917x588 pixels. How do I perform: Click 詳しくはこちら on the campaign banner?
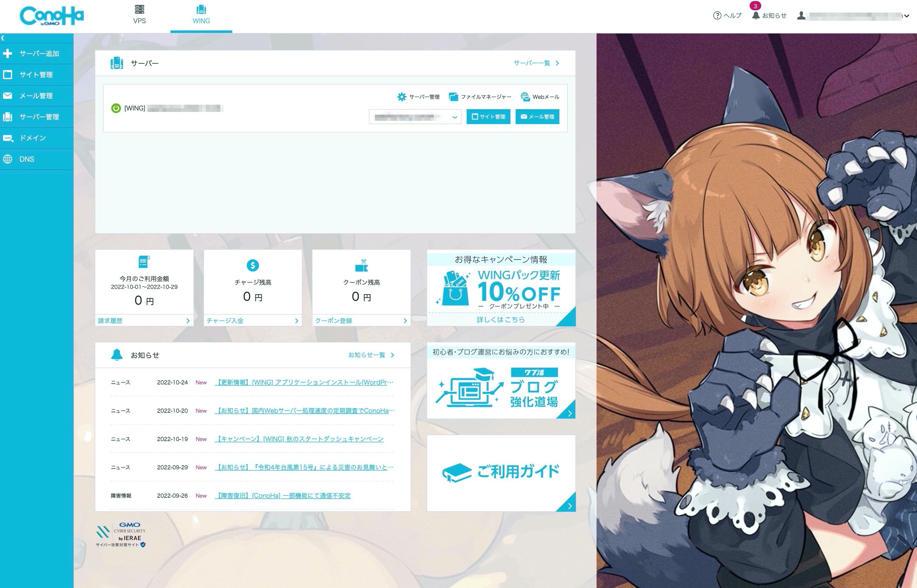[501, 319]
